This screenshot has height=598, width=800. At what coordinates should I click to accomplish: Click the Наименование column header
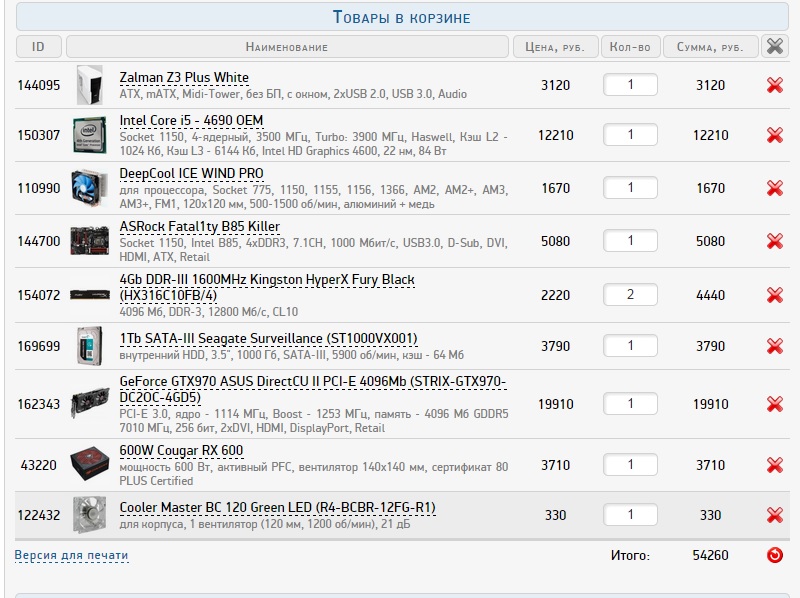click(x=287, y=46)
